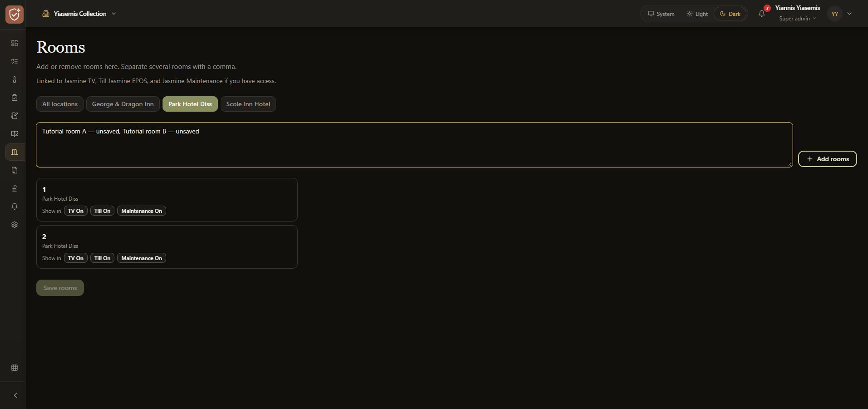Open the sidebar bell alerts icon
This screenshot has width=868, height=409.
point(15,207)
